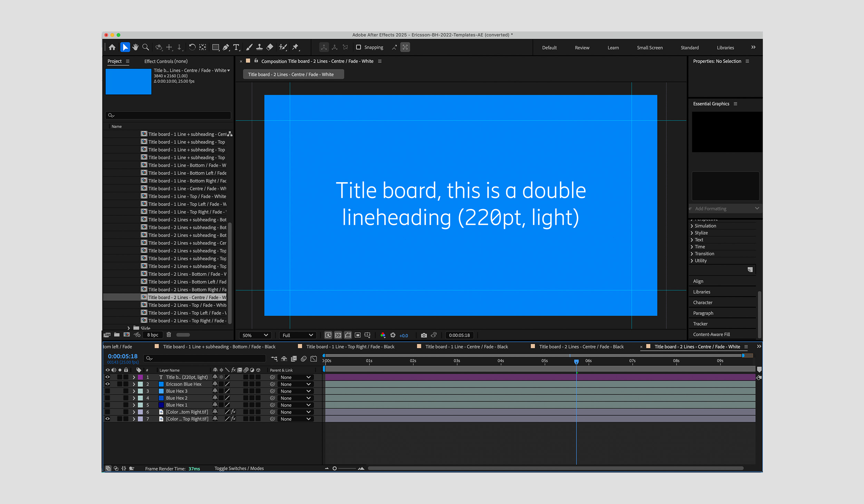Select the Pan Behind anchor point tool
Viewport: 864px width, 504px height.
point(203,47)
